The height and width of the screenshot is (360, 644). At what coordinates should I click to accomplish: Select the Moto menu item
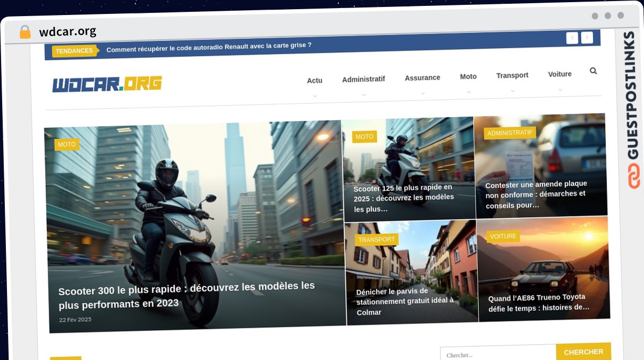click(x=468, y=76)
